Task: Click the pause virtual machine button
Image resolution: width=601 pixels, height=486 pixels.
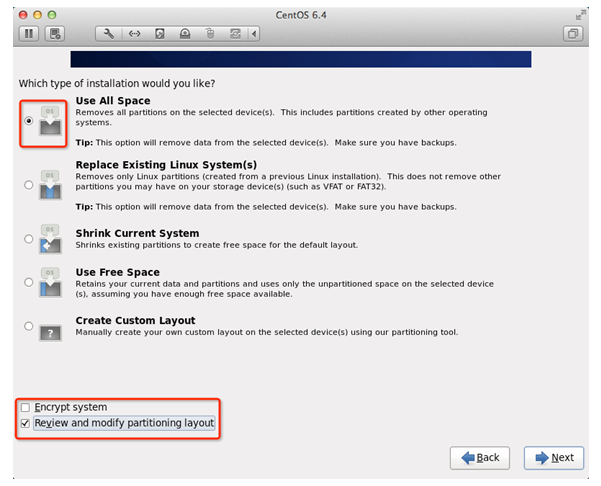Action: [29, 34]
